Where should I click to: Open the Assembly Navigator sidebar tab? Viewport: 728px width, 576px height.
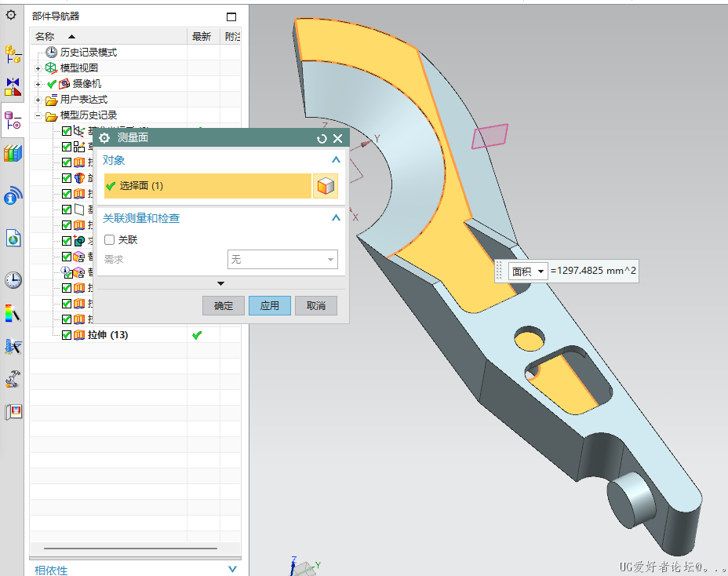click(13, 54)
